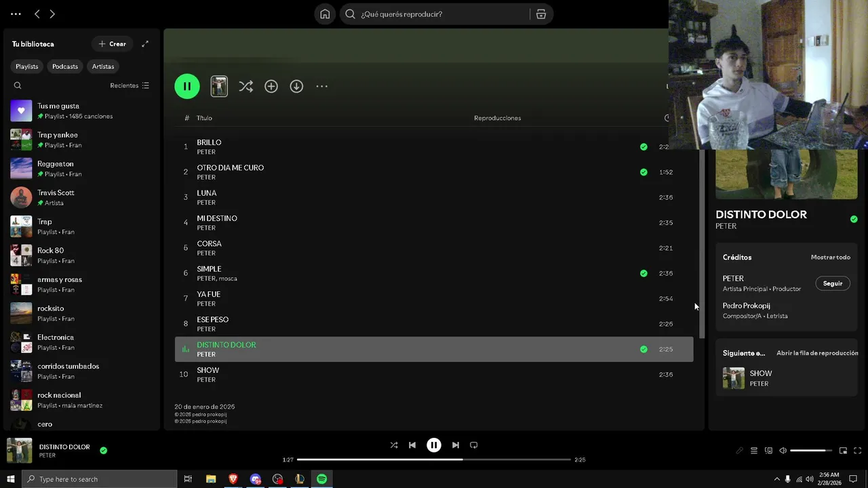868x488 pixels.
Task: Toggle saved checkmark in bottom player bar
Action: coord(104,450)
